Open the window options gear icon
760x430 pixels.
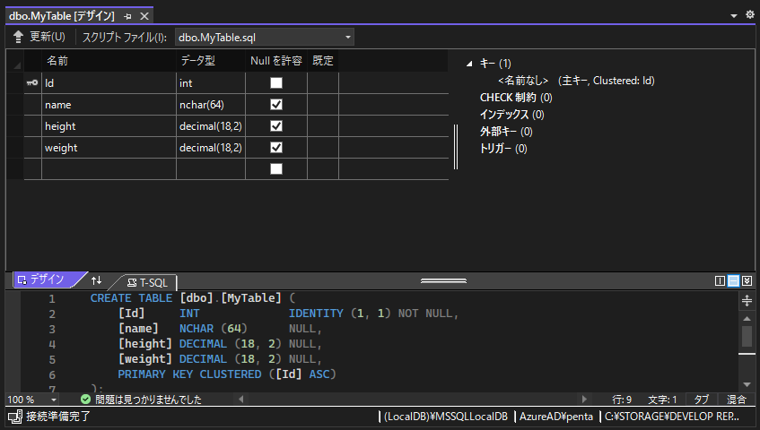pyautogui.click(x=750, y=15)
